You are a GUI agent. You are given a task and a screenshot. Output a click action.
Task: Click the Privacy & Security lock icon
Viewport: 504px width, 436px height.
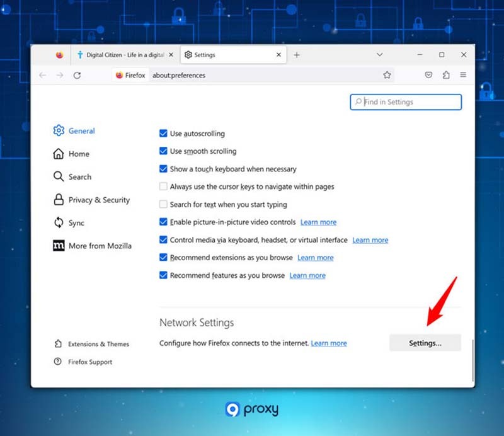59,200
